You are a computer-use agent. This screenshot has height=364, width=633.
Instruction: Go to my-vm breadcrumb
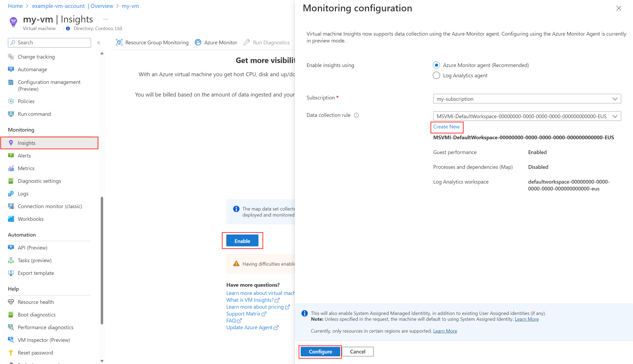(x=130, y=6)
